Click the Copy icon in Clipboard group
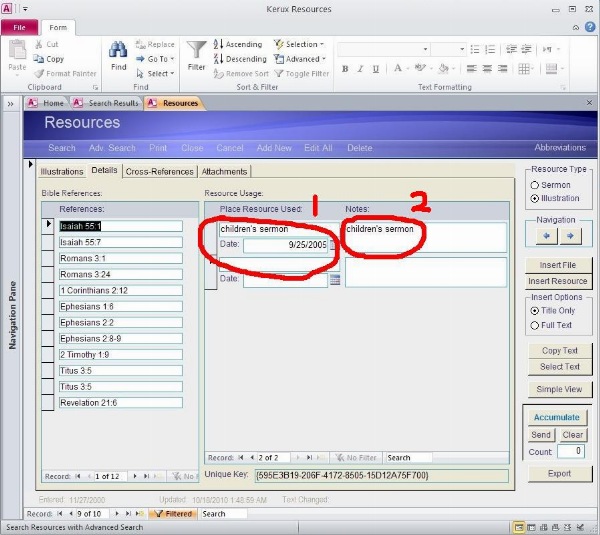 (x=39, y=59)
